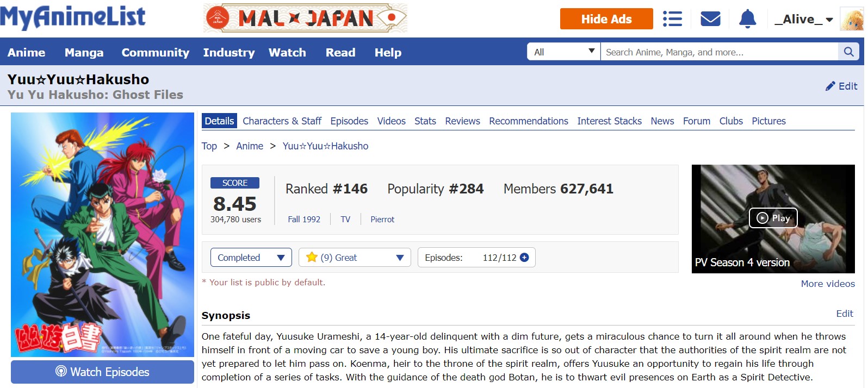Open the Completed status dropdown
The width and height of the screenshot is (868, 388).
[x=251, y=258]
